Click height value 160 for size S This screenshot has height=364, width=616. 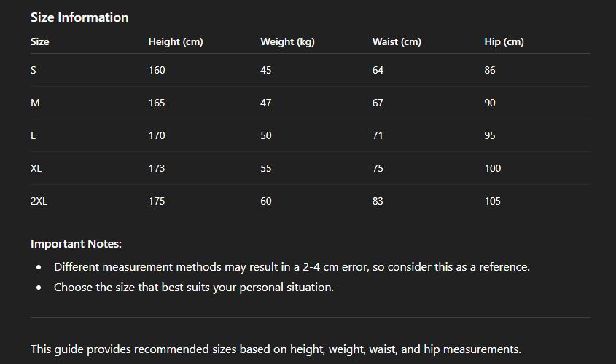click(x=157, y=70)
